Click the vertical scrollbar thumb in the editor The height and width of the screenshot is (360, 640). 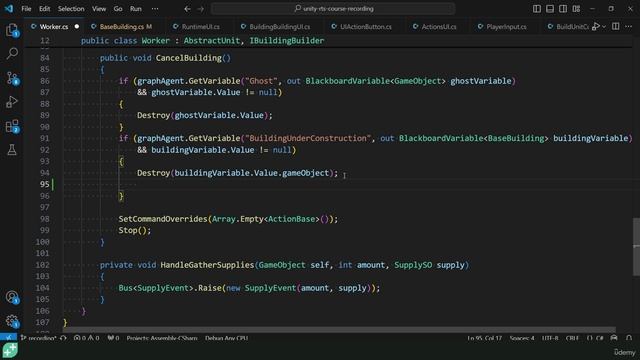point(636,247)
